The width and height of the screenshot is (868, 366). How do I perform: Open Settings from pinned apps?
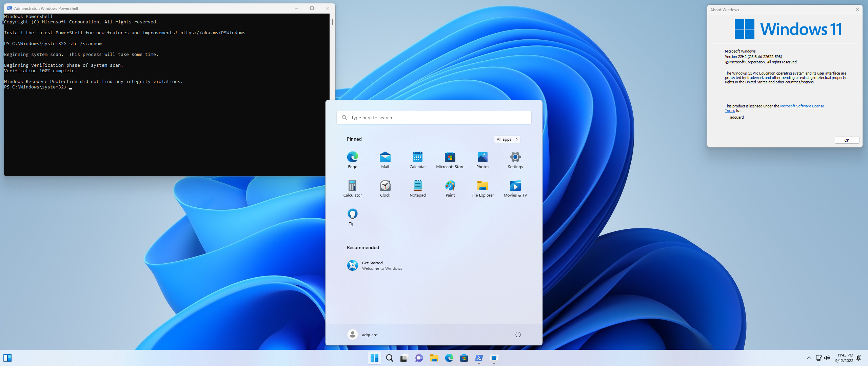(515, 160)
